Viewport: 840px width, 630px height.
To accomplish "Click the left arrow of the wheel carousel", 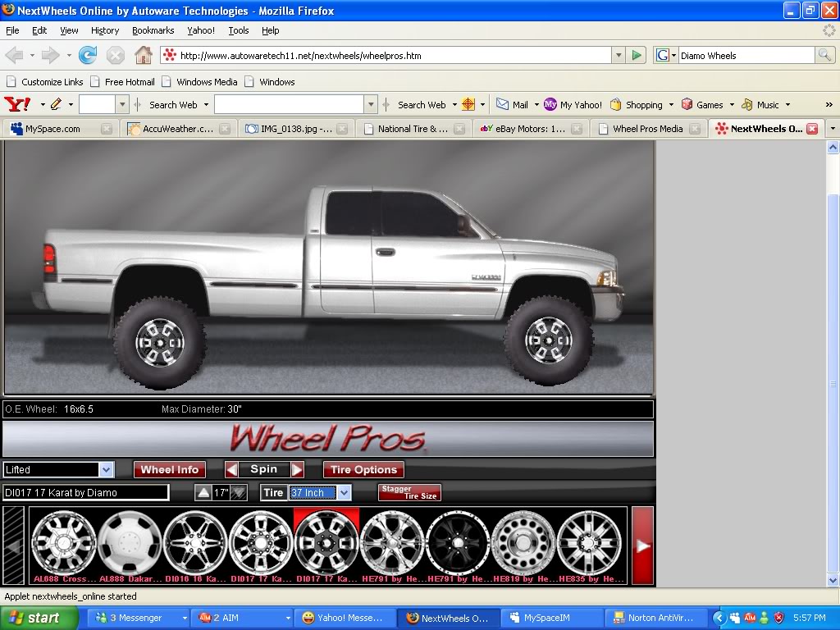I will (x=13, y=544).
